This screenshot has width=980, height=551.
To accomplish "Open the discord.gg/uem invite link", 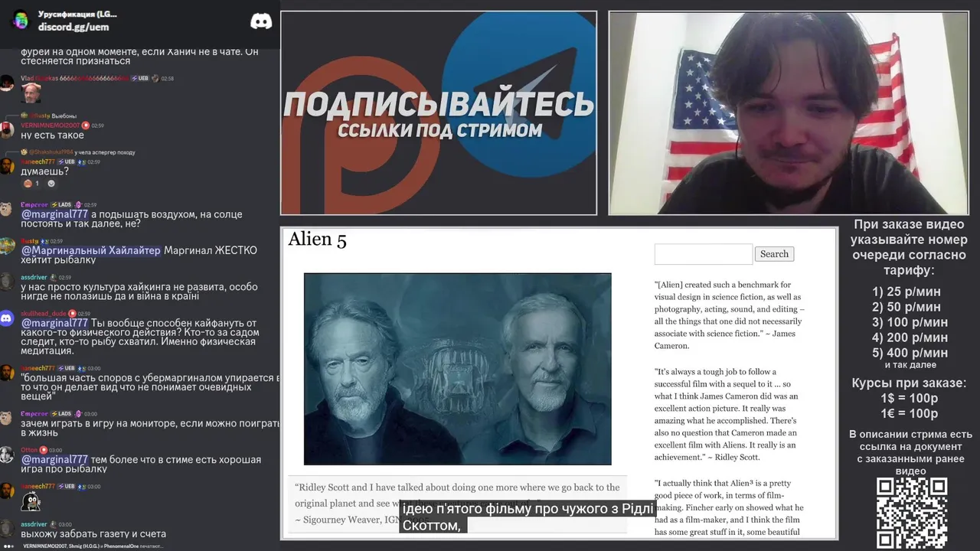I will (73, 27).
